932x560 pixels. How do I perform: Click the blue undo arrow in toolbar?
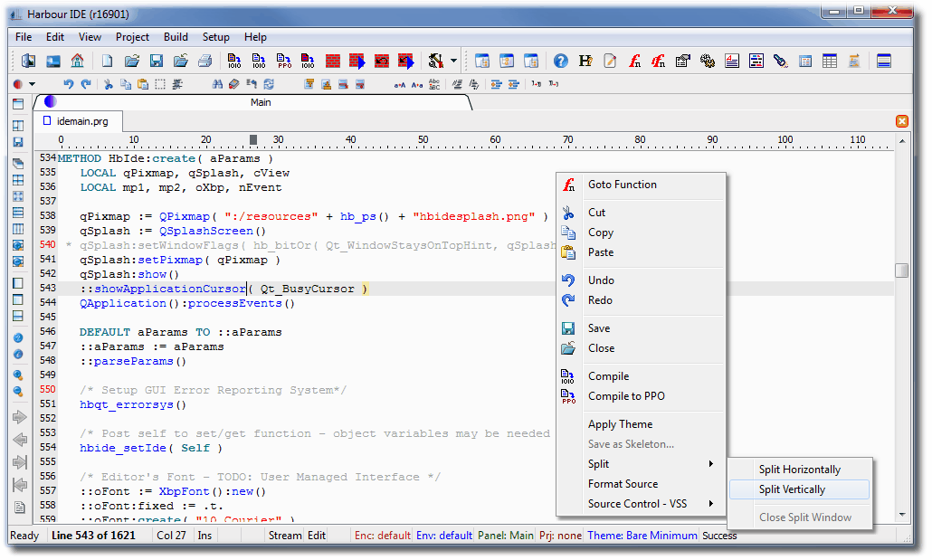69,84
